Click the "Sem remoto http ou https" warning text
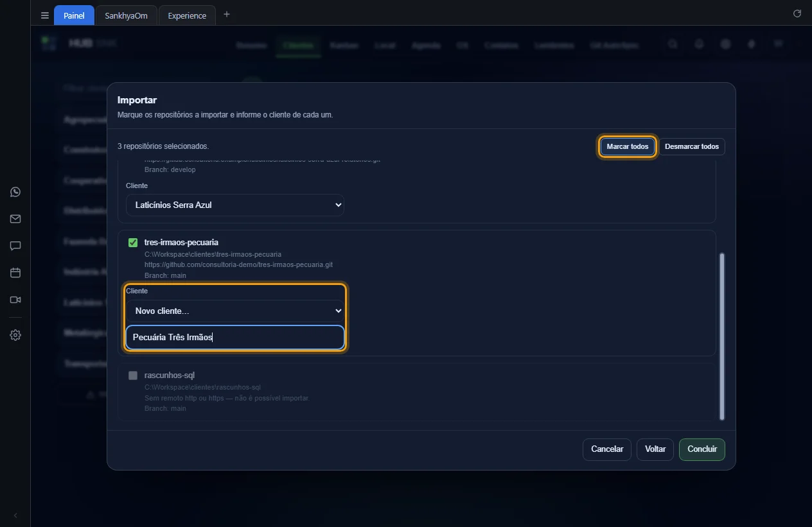This screenshot has width=812, height=527. coord(227,398)
